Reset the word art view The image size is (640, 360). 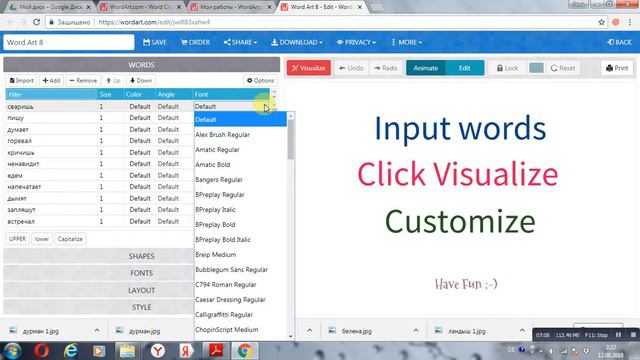(563, 68)
